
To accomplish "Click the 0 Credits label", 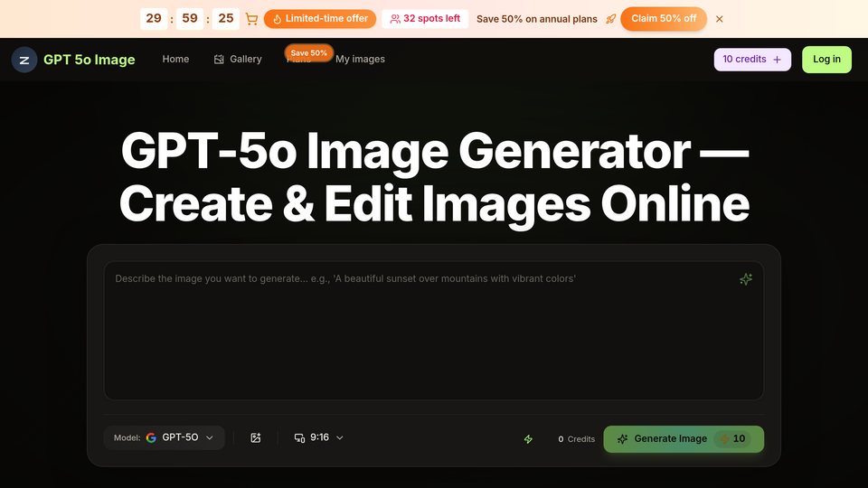I will (x=576, y=439).
